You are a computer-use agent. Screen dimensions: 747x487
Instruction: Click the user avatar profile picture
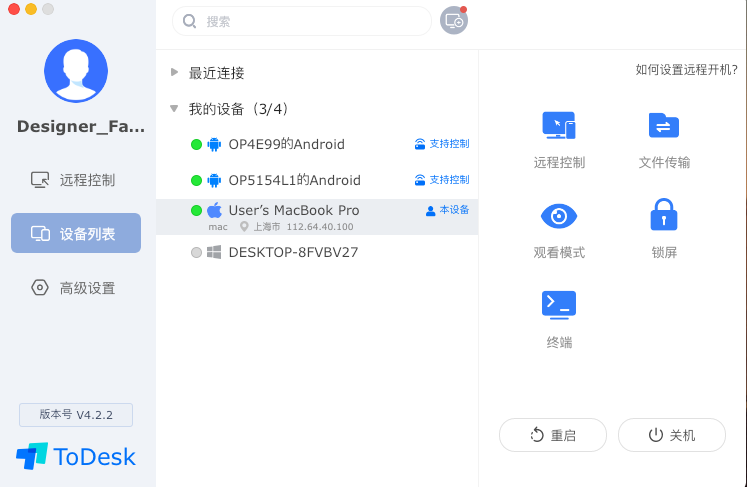point(76,71)
